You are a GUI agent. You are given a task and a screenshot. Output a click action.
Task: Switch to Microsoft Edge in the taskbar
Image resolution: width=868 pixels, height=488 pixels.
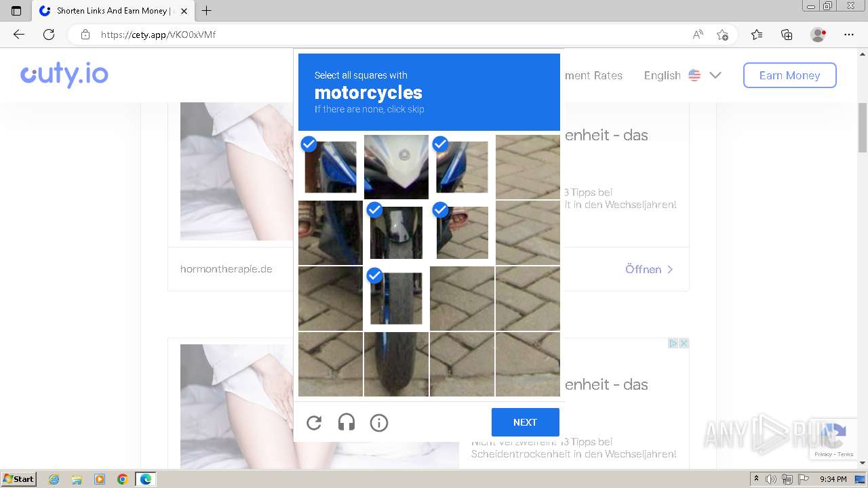click(x=146, y=479)
